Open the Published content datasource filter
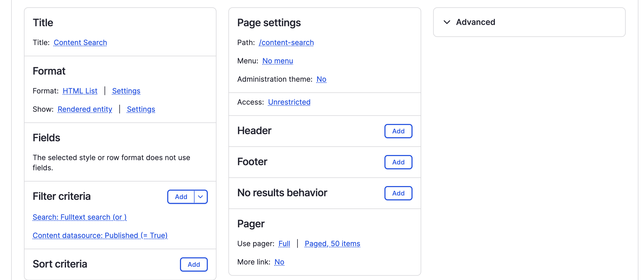Viewport: 644px width, 280px height. 100,235
